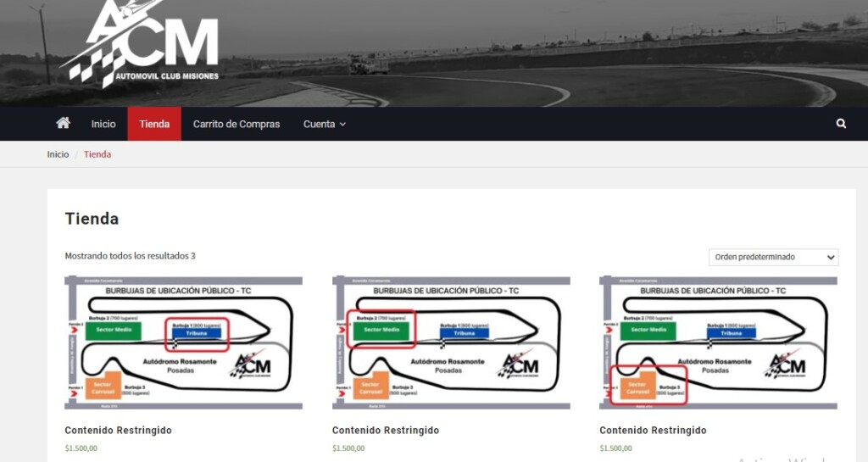
Task: Open the Sector Carrusel highlighted map thumbnail
Action: click(x=718, y=342)
